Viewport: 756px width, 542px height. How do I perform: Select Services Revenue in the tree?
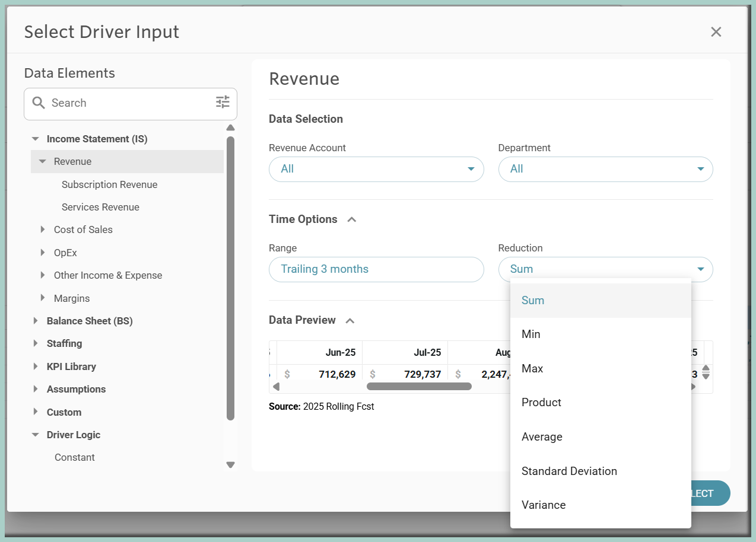(x=100, y=207)
